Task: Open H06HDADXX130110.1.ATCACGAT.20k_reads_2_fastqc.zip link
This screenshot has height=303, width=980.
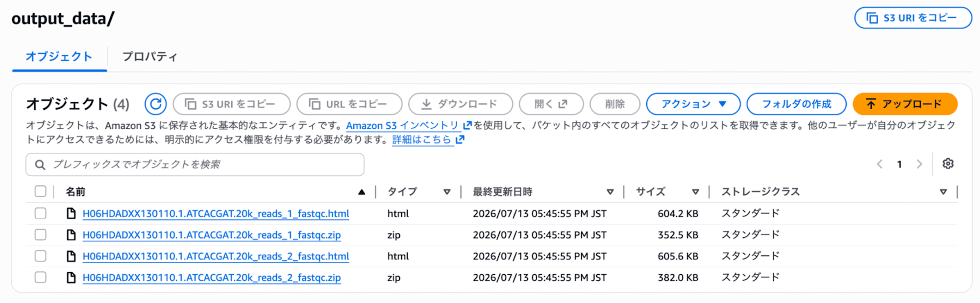Action: (x=212, y=278)
